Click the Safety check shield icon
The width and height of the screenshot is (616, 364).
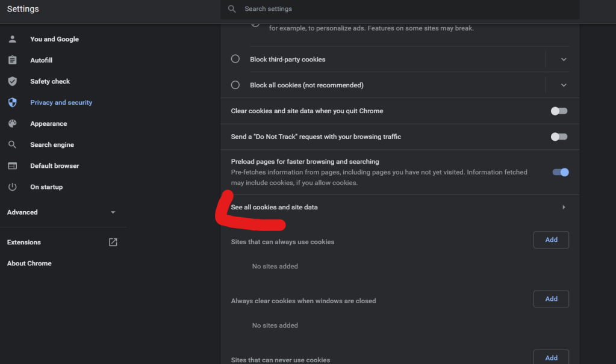[x=12, y=81]
